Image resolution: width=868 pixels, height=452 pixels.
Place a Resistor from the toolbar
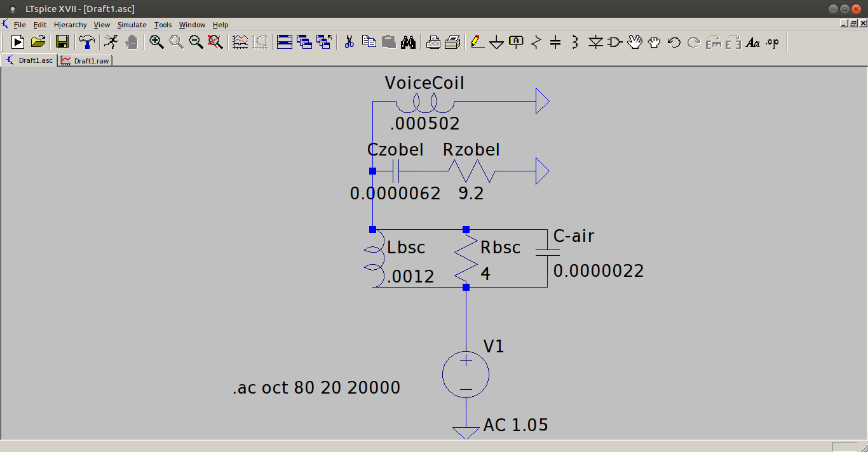coord(536,42)
